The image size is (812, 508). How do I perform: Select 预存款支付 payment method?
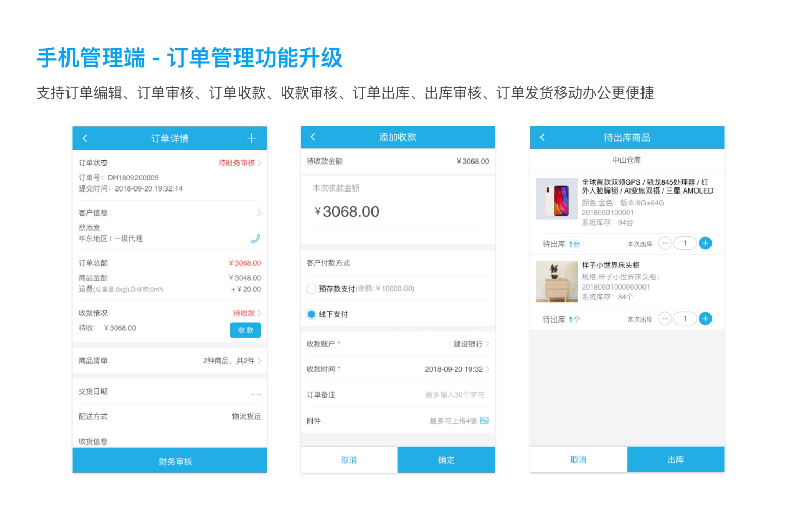tap(311, 289)
